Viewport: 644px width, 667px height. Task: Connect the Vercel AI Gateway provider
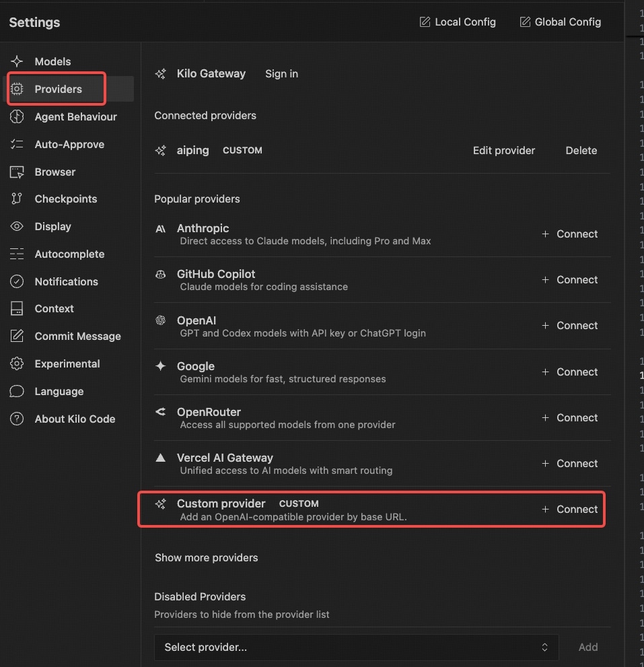click(x=569, y=463)
